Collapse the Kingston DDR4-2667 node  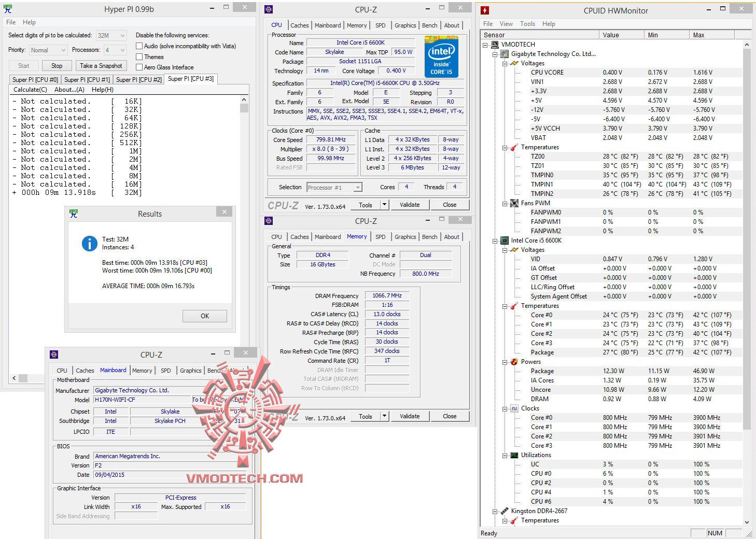pyautogui.click(x=495, y=511)
